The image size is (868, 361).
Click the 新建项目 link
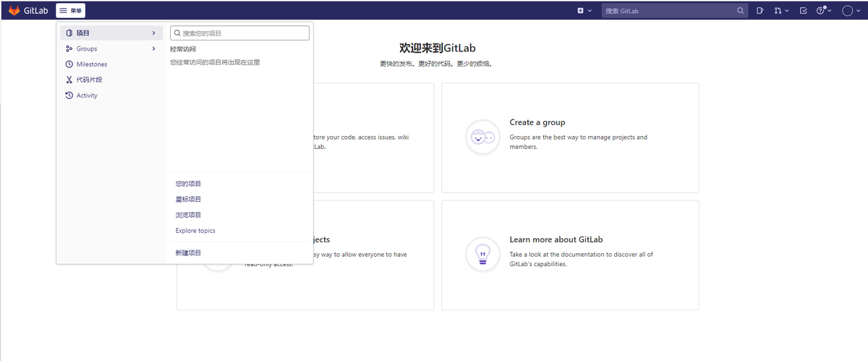pos(188,253)
